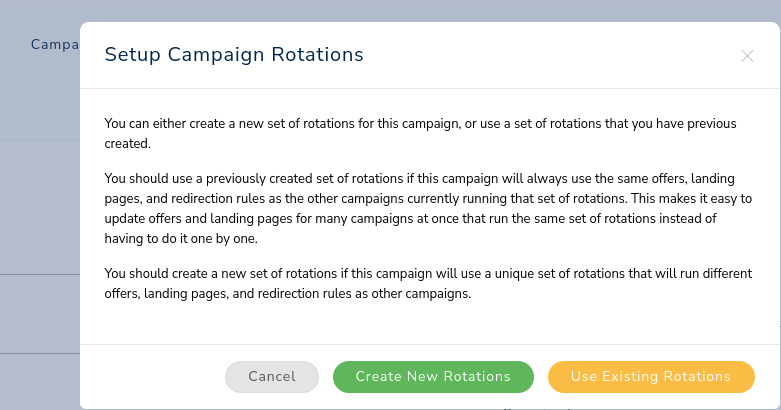Click the partially hidden Campaign label behind dialog
Image resolution: width=781 pixels, height=410 pixels.
54,45
